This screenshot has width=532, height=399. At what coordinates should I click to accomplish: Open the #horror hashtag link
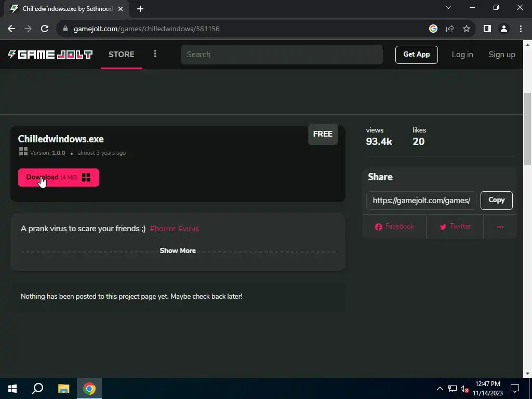tap(163, 229)
